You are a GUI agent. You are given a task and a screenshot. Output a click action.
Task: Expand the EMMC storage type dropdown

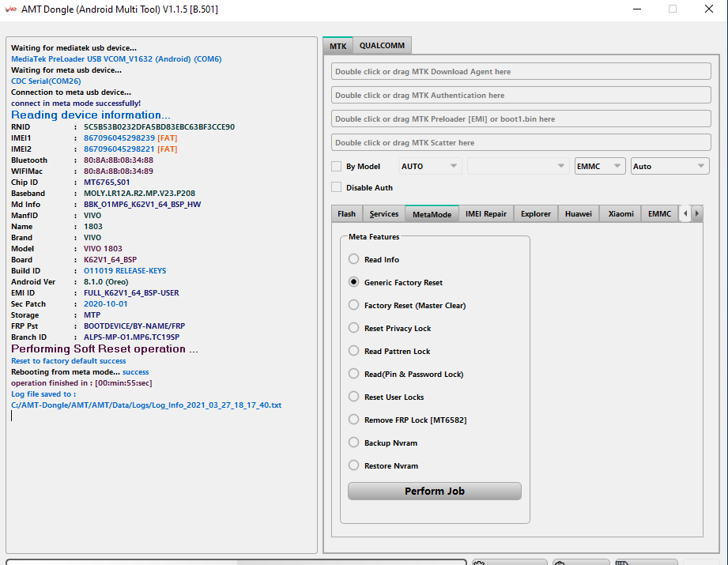click(600, 167)
